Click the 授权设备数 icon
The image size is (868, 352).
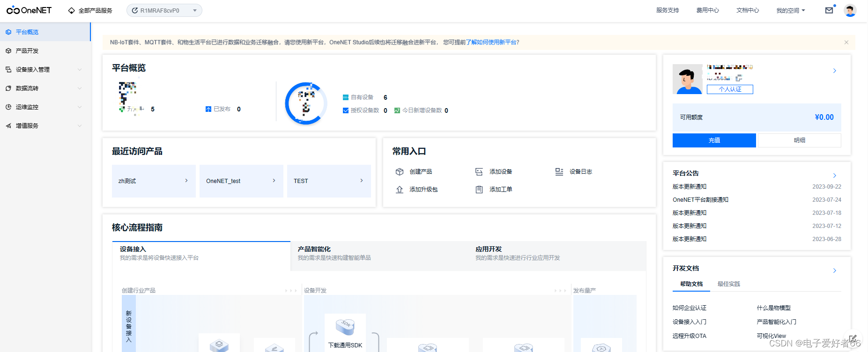coord(346,110)
